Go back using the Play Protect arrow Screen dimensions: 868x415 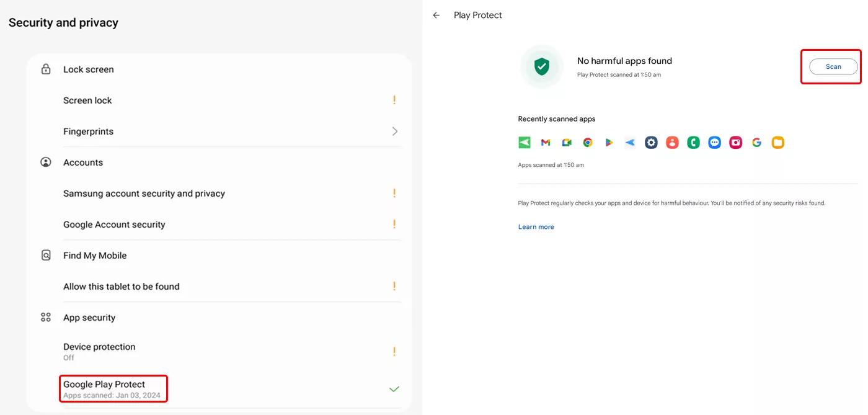coord(436,16)
